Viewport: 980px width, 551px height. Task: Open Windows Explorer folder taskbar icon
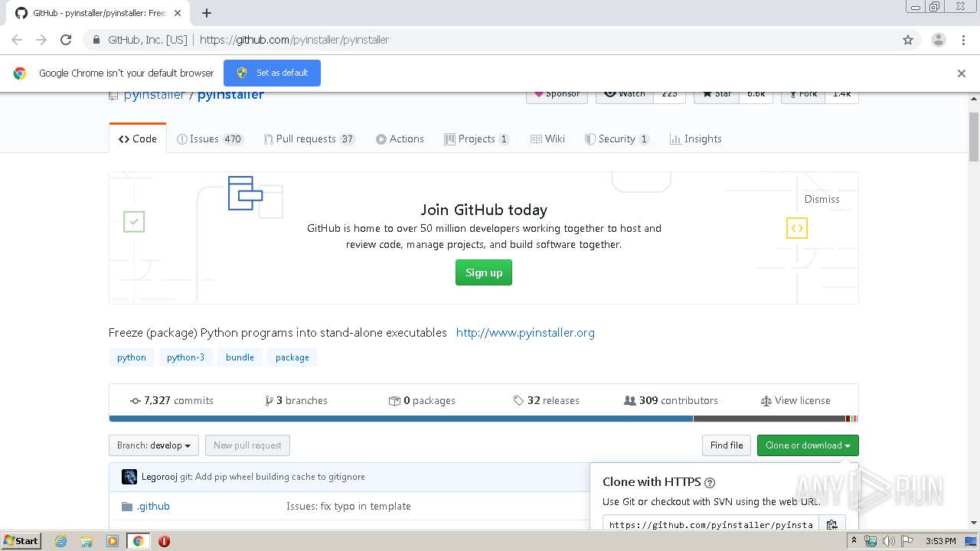coord(87,541)
